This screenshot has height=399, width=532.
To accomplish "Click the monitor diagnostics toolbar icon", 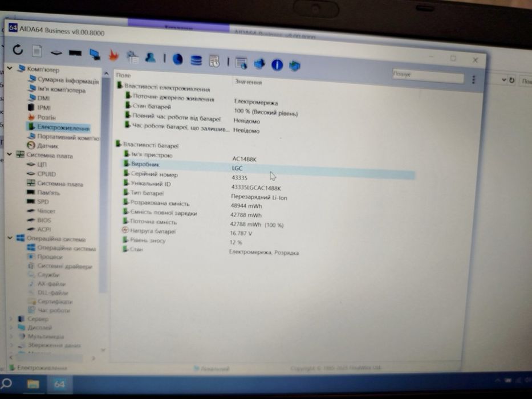I will click(95, 54).
